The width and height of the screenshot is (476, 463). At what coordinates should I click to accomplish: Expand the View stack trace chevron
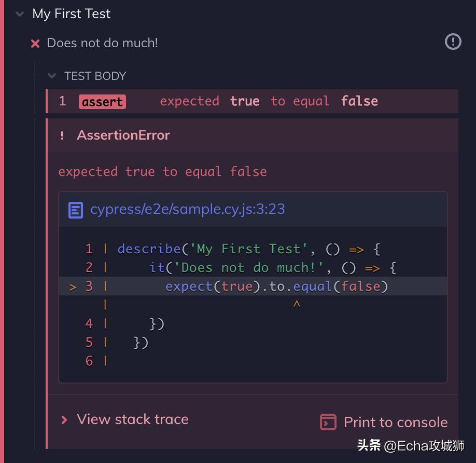(64, 419)
